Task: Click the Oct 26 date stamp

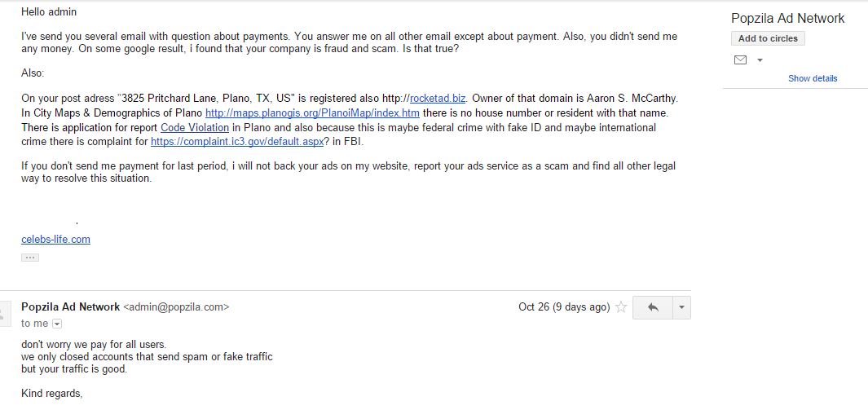Action: [564, 307]
